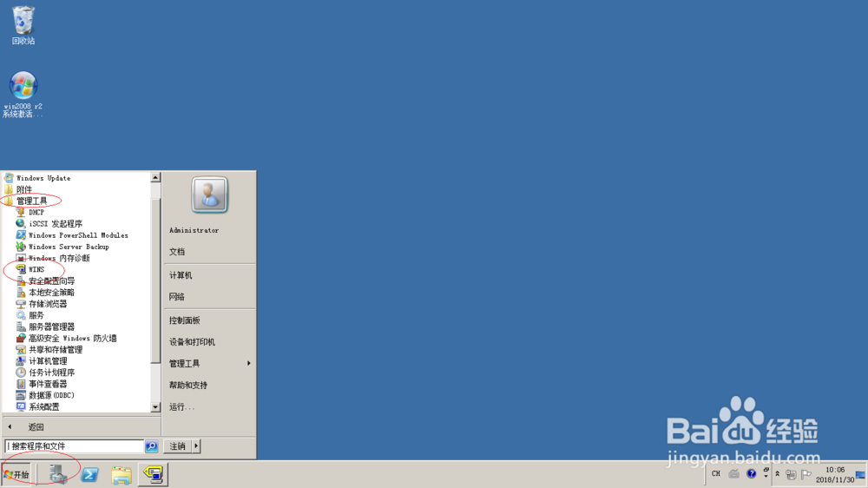
Task: Open 网络 from the Start menu
Action: click(177, 297)
